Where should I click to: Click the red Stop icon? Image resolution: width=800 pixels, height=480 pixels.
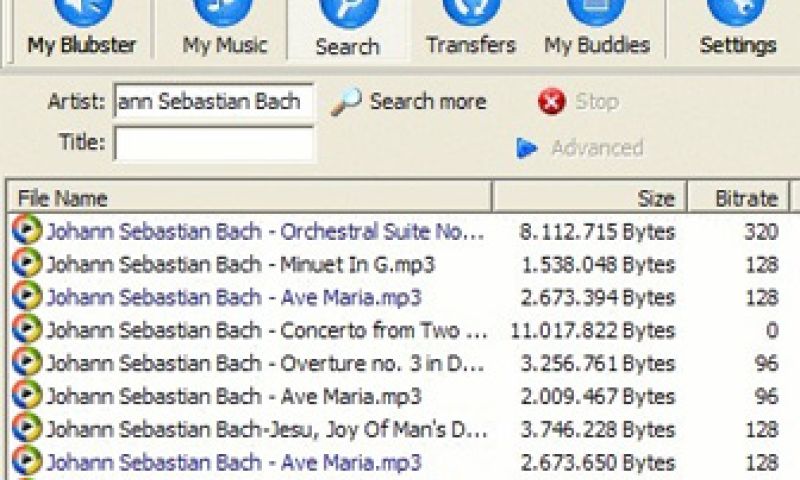[x=552, y=102]
